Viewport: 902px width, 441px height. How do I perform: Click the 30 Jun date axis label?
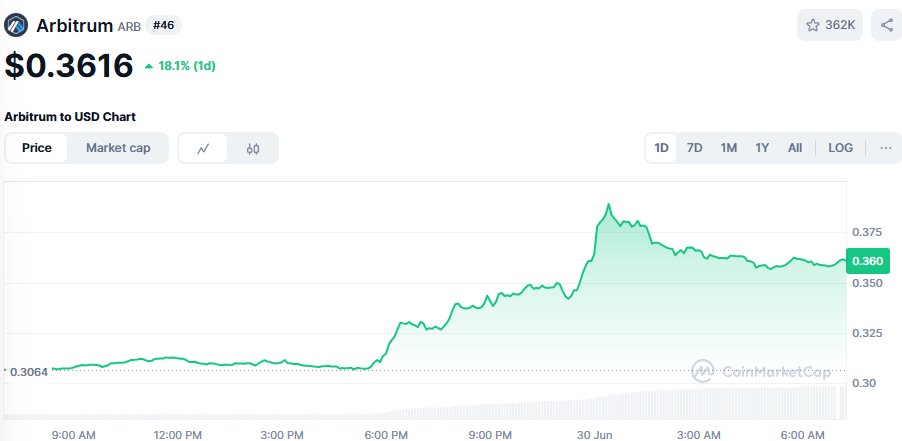(x=597, y=435)
